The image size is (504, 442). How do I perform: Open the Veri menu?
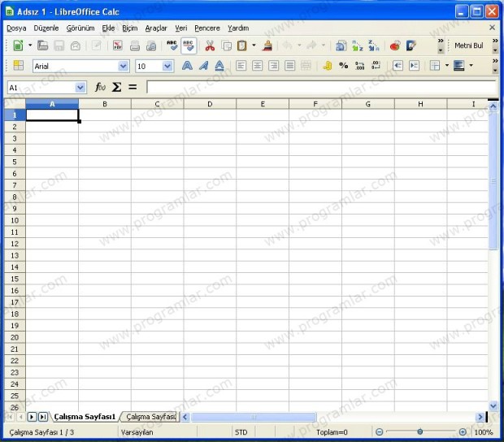click(x=181, y=28)
